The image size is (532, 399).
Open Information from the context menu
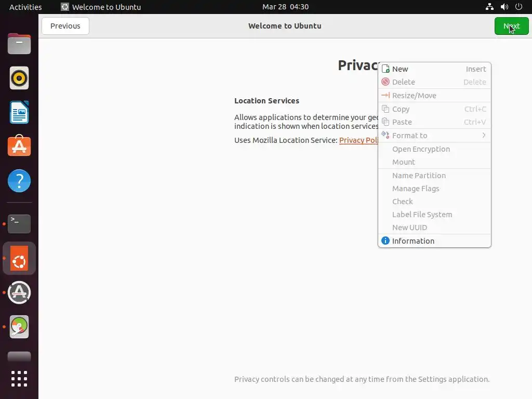(x=434, y=241)
